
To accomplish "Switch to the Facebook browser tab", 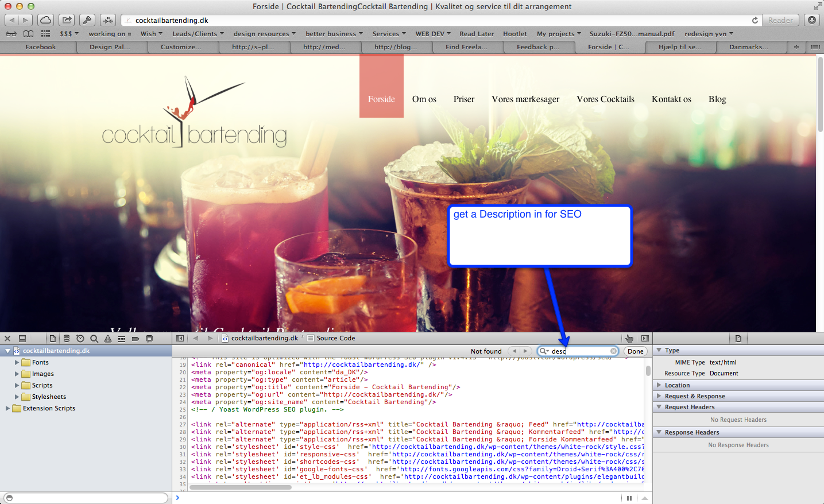I will (x=40, y=47).
